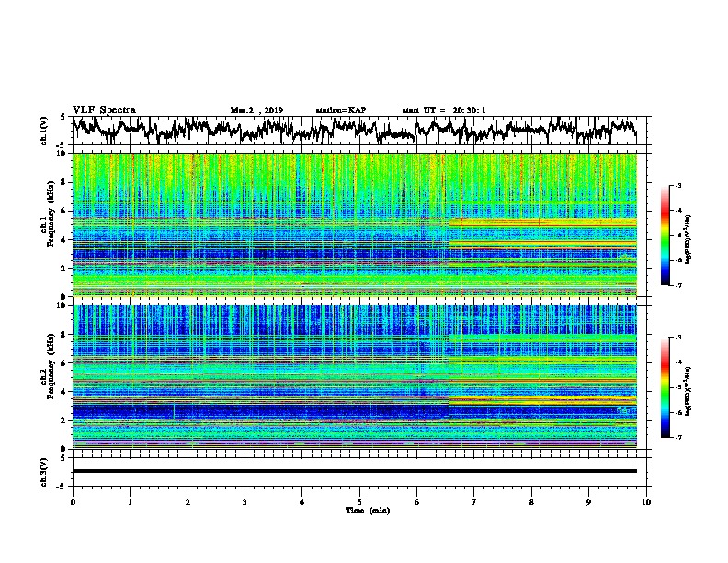728x563 pixels.
Task: Click the ch.1 spectrogram color scale bar
Action: (x=665, y=236)
